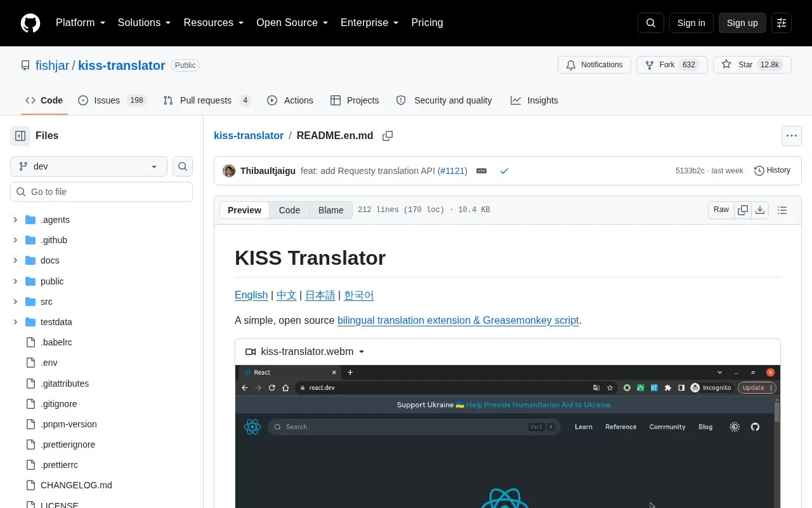The image size is (812, 508).
Task: Expand the .agents folder
Action: (x=15, y=220)
